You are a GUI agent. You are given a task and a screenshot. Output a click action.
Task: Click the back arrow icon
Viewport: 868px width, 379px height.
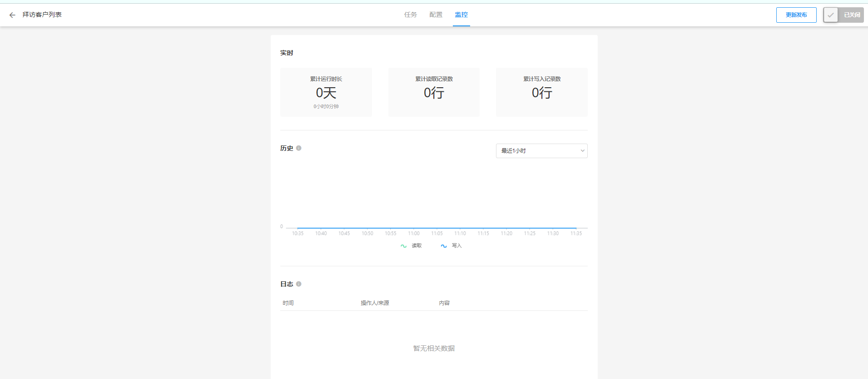pyautogui.click(x=12, y=15)
